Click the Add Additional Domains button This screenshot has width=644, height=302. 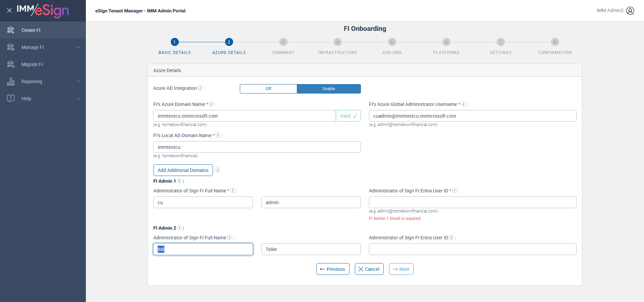(183, 170)
